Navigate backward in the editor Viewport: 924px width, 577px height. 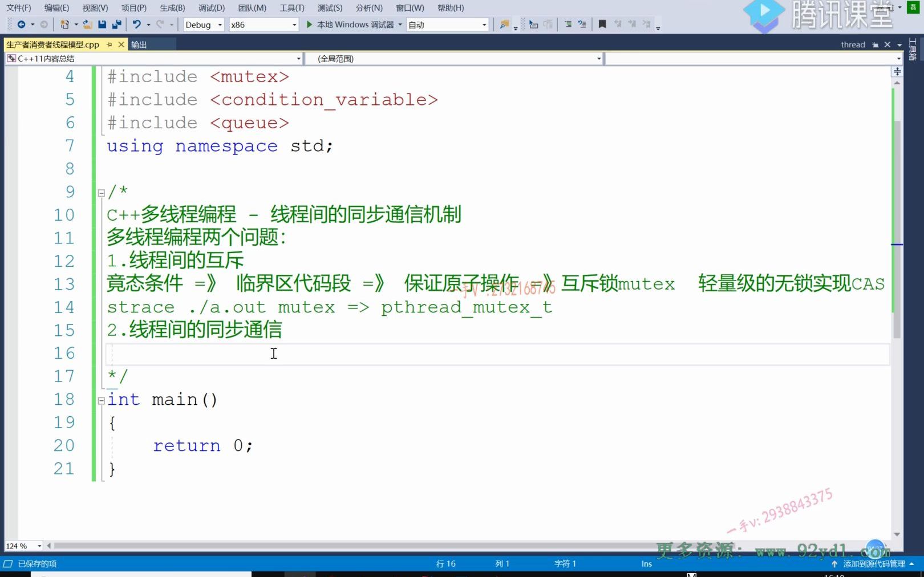point(21,24)
